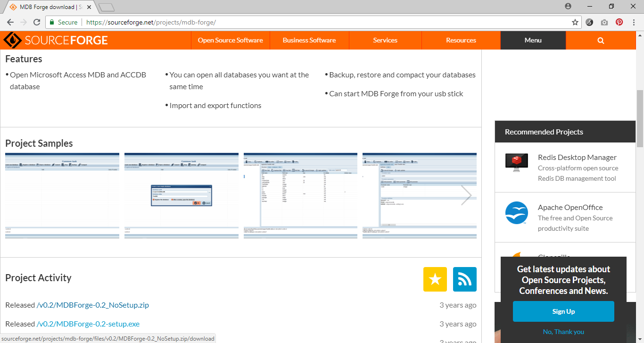Open Chrome three-dot menu
644x343 pixels.
tap(634, 22)
